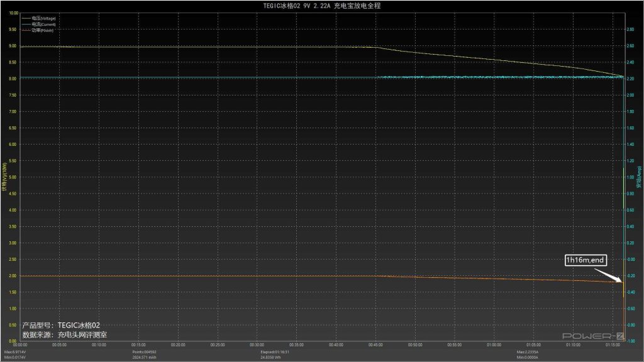Click the "-0.40" right current axis label
Screen dimensions: 644x362
pyautogui.click(x=630, y=292)
